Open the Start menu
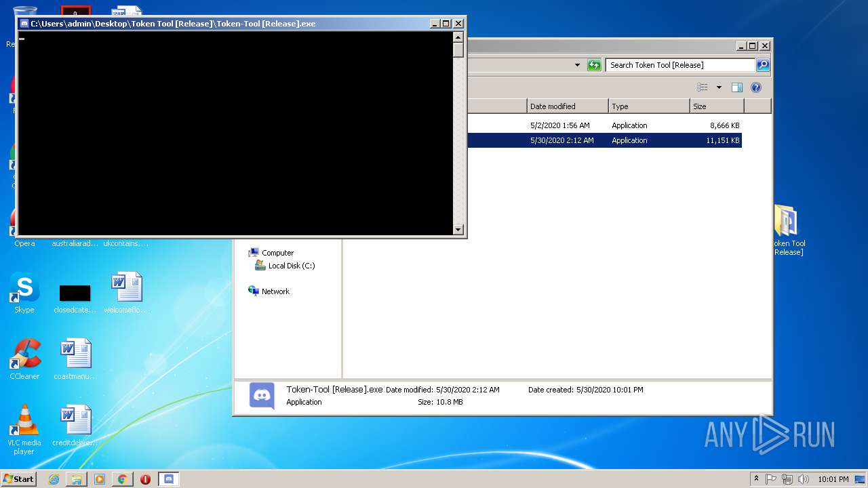868x488 pixels. pyautogui.click(x=19, y=479)
